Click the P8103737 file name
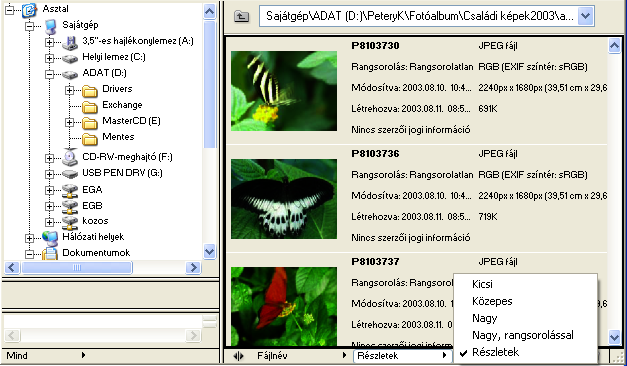 375,262
